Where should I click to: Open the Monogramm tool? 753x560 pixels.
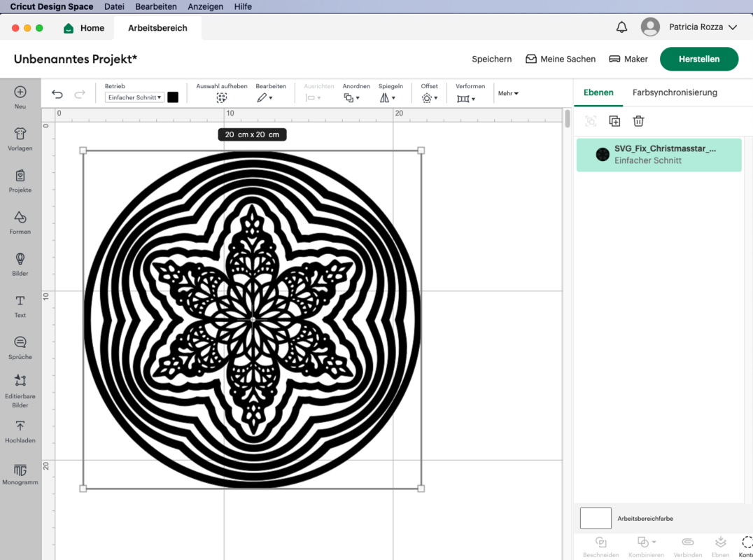pyautogui.click(x=20, y=473)
